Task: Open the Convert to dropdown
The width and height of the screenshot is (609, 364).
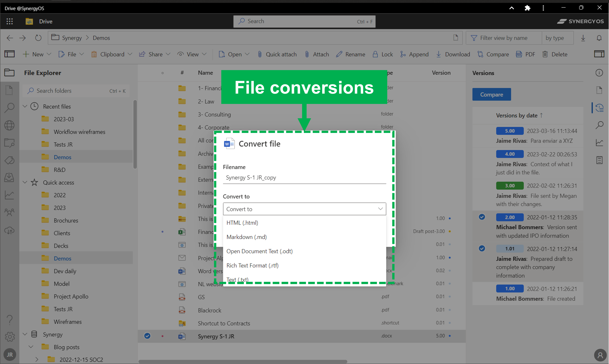Action: click(x=304, y=209)
